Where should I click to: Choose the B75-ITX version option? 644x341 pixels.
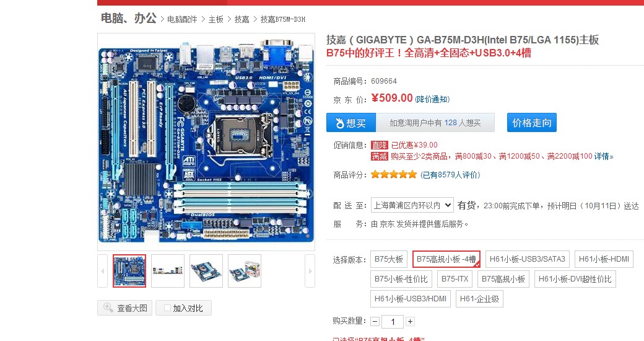coord(455,279)
